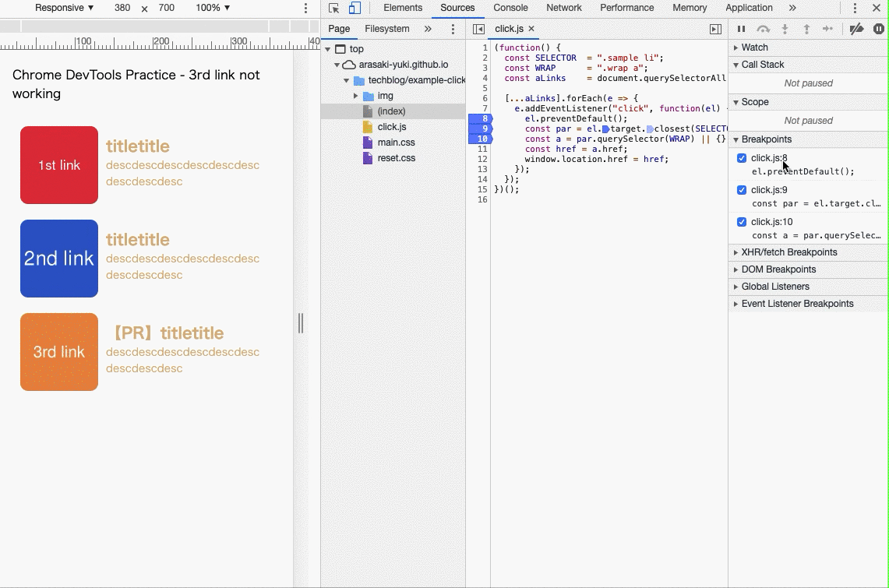Toggle the device toolbar icon

pos(355,8)
